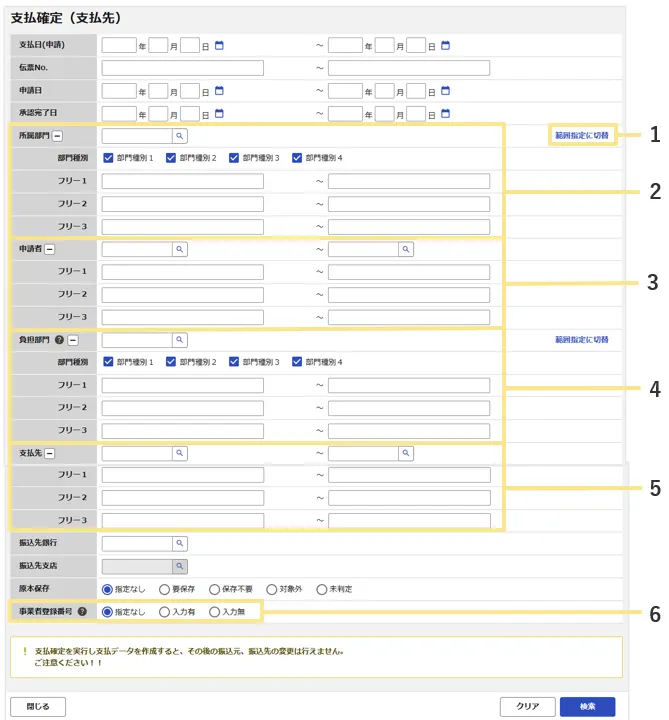Collapse the 申請者 section
669x720 pixels.
(x=48, y=249)
